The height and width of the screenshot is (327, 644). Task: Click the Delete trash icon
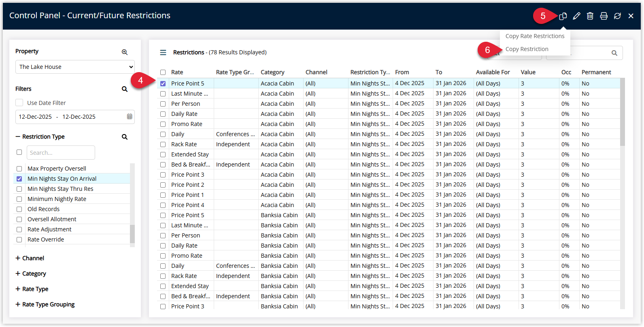pyautogui.click(x=590, y=16)
